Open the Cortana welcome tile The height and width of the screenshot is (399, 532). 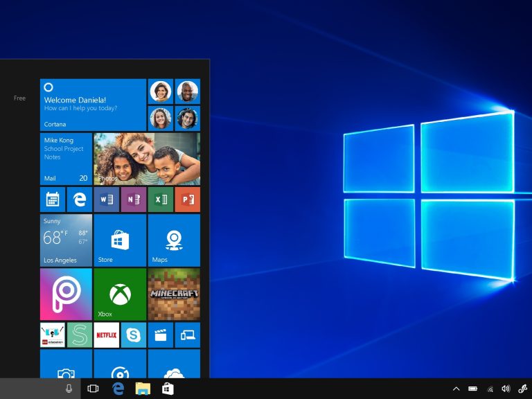pos(93,105)
